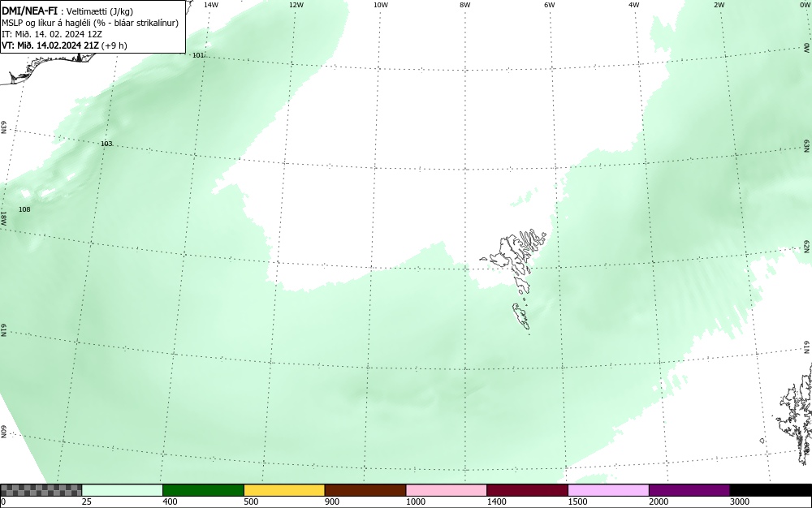The height and width of the screenshot is (508, 812).
Task: Select the "62N" latitude label on right edge
Action: point(807,247)
